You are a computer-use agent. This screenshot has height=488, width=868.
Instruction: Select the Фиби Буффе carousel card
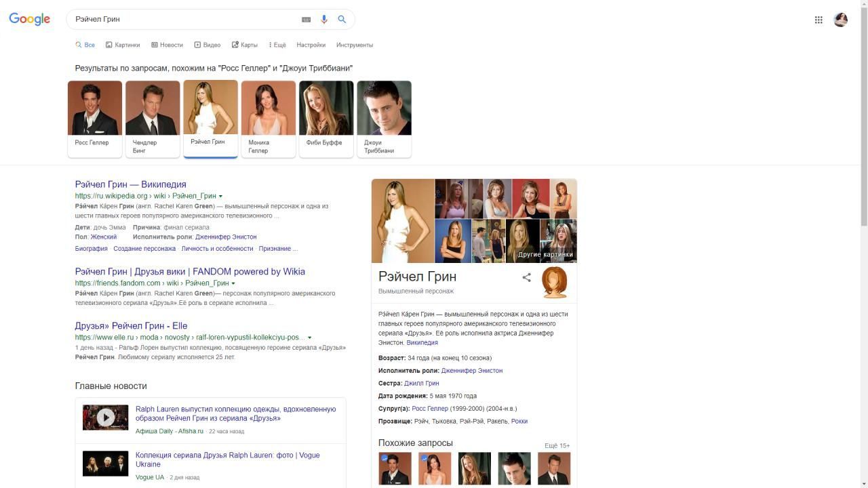[326, 119]
